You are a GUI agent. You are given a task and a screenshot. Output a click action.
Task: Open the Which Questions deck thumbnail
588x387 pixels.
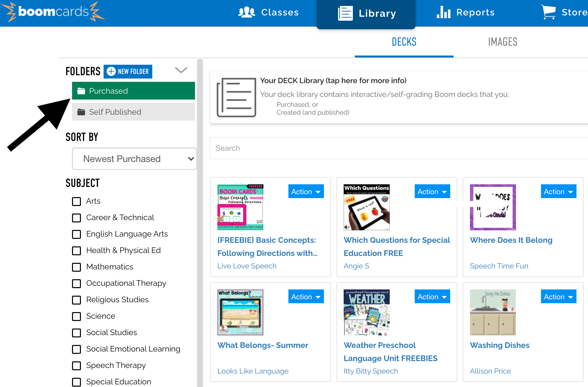[x=366, y=207]
